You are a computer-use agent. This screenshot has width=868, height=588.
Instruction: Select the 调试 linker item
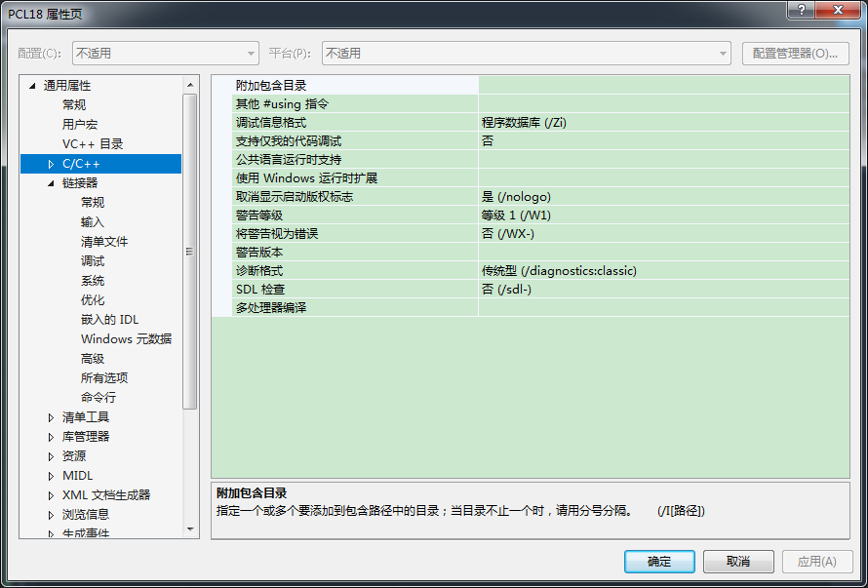pos(93,260)
